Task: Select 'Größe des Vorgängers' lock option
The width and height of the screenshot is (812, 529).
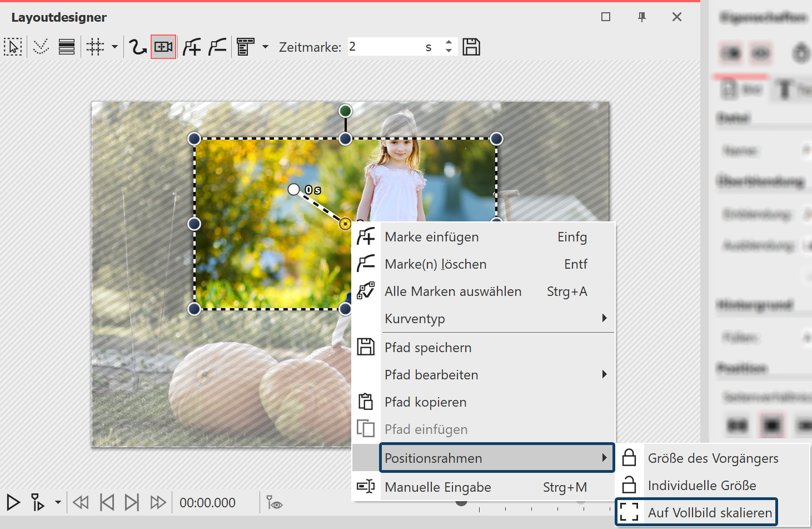Action: (x=713, y=458)
